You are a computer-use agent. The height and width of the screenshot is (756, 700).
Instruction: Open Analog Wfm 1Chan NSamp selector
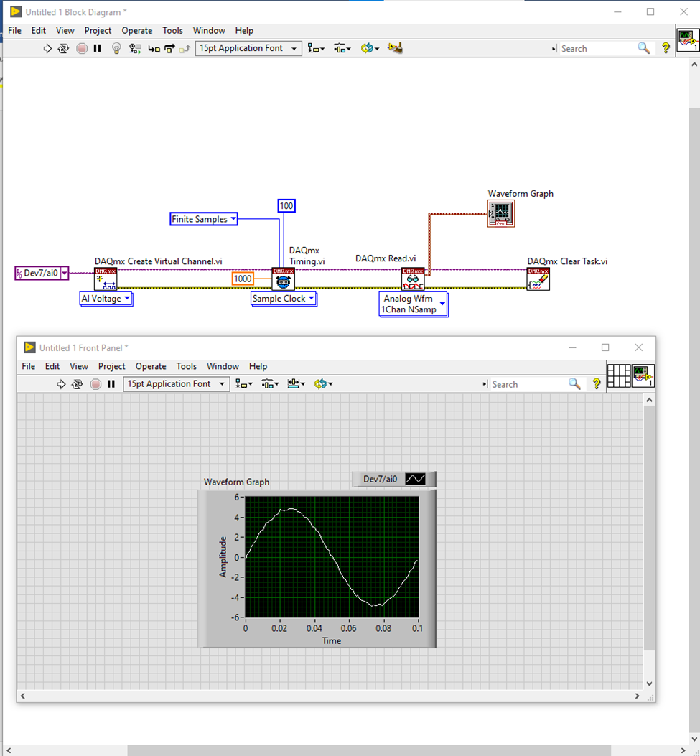point(414,304)
